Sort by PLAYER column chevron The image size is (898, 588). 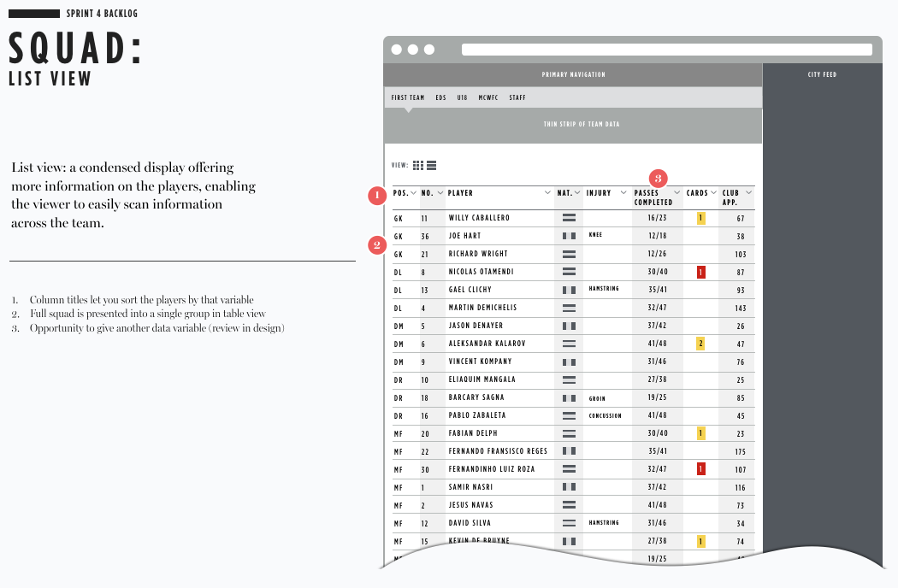[547, 193]
